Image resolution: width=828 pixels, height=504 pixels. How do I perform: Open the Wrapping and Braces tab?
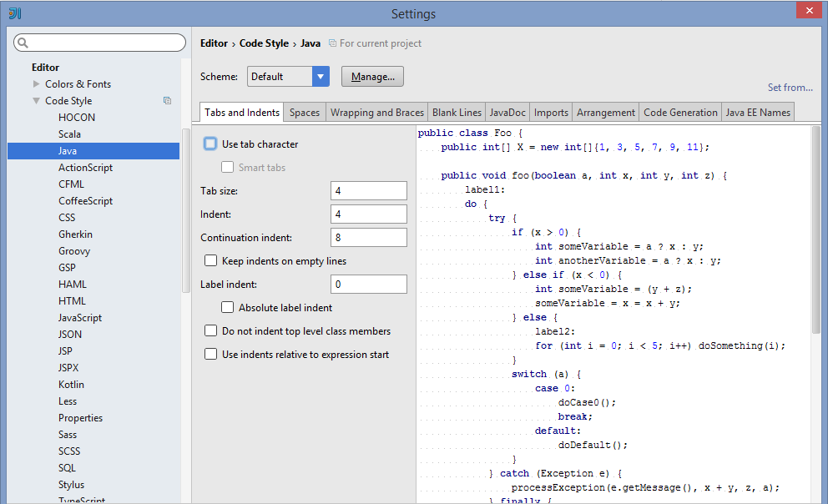[377, 113]
